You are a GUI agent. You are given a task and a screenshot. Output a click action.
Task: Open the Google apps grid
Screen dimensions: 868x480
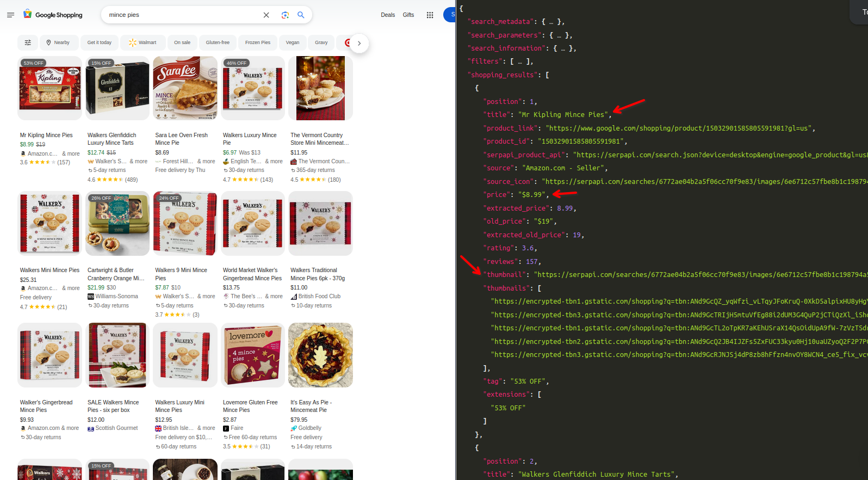coord(430,15)
